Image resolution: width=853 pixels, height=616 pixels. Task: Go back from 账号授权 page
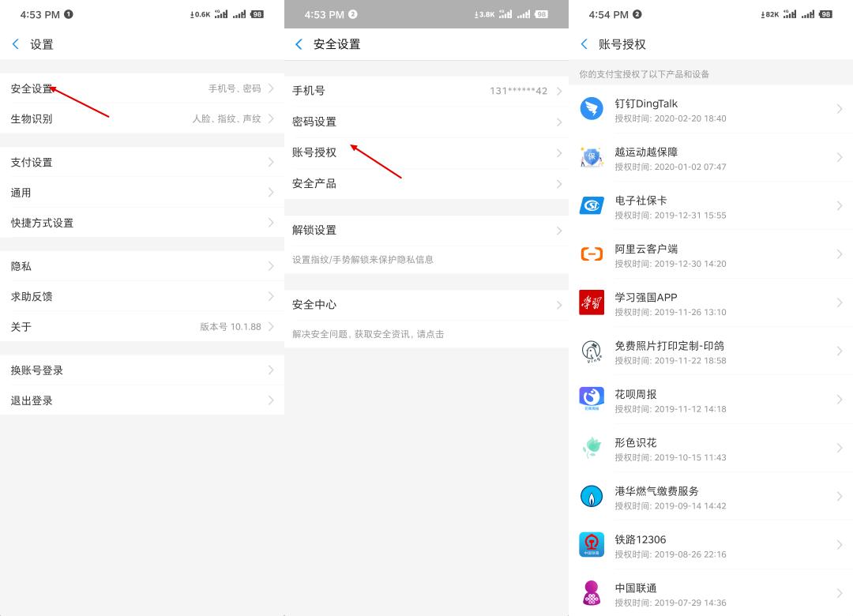pos(584,44)
